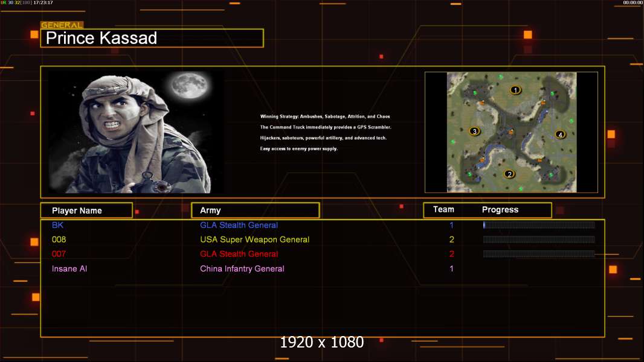Select player name 008

pos(59,240)
